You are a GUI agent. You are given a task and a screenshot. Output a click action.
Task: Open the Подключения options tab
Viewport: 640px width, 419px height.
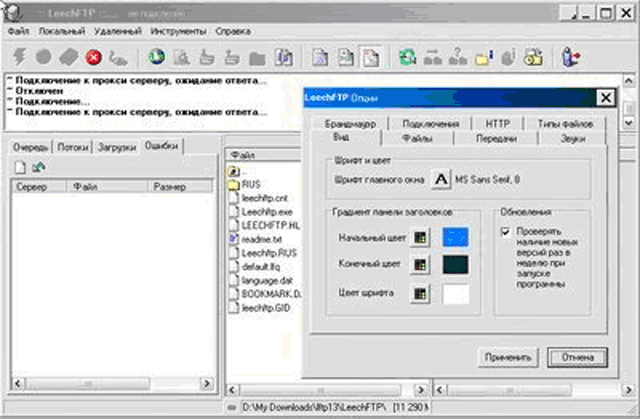(431, 124)
